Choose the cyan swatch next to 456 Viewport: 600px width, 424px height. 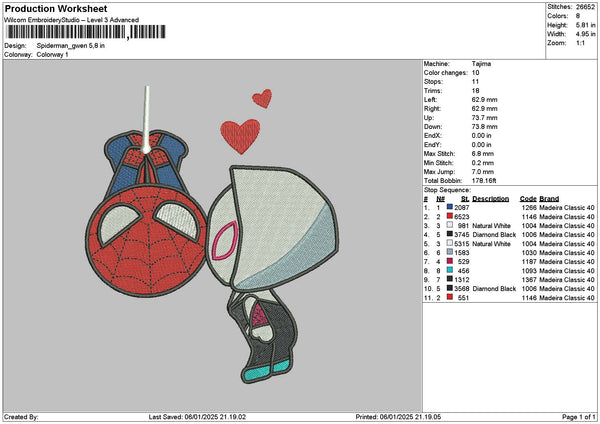pyautogui.click(x=451, y=270)
